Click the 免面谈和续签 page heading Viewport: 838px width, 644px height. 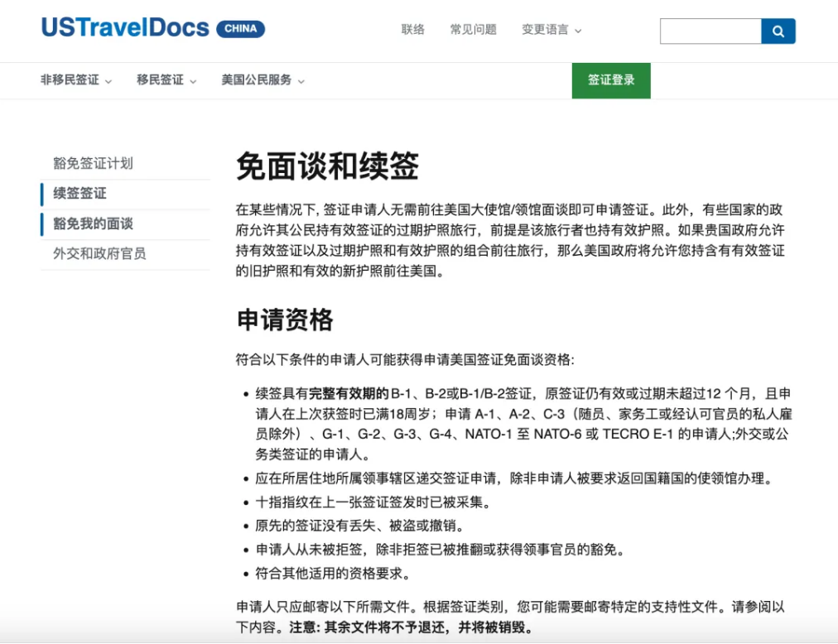(x=327, y=166)
